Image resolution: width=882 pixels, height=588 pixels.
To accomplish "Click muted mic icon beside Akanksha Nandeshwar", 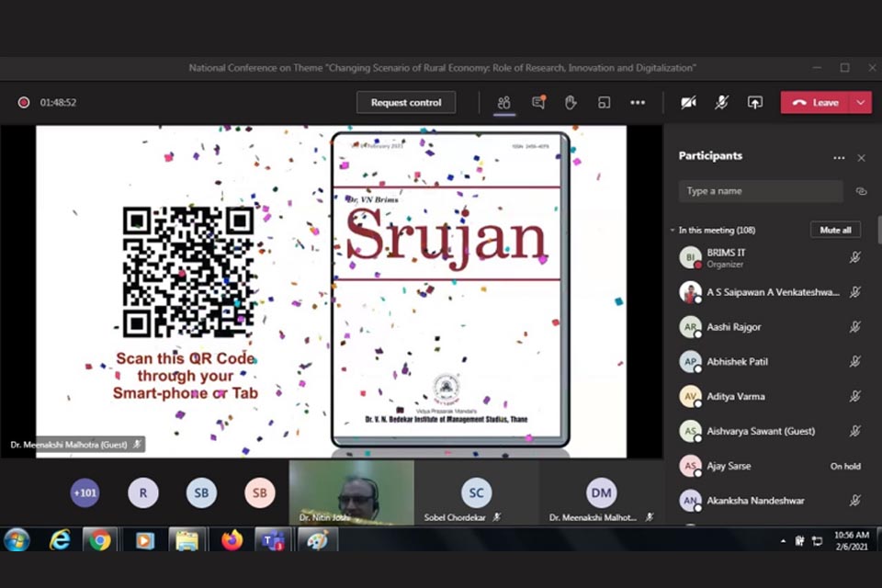I will 855,501.
